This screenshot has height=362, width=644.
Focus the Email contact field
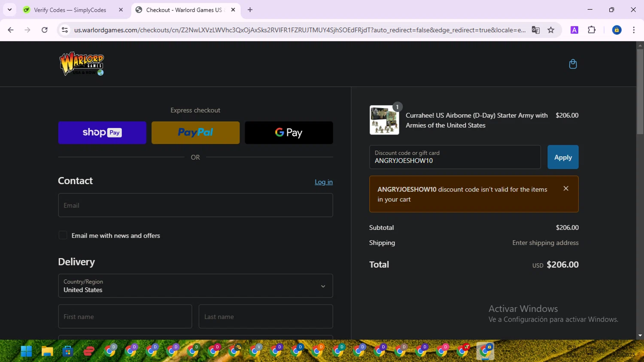pos(195,205)
